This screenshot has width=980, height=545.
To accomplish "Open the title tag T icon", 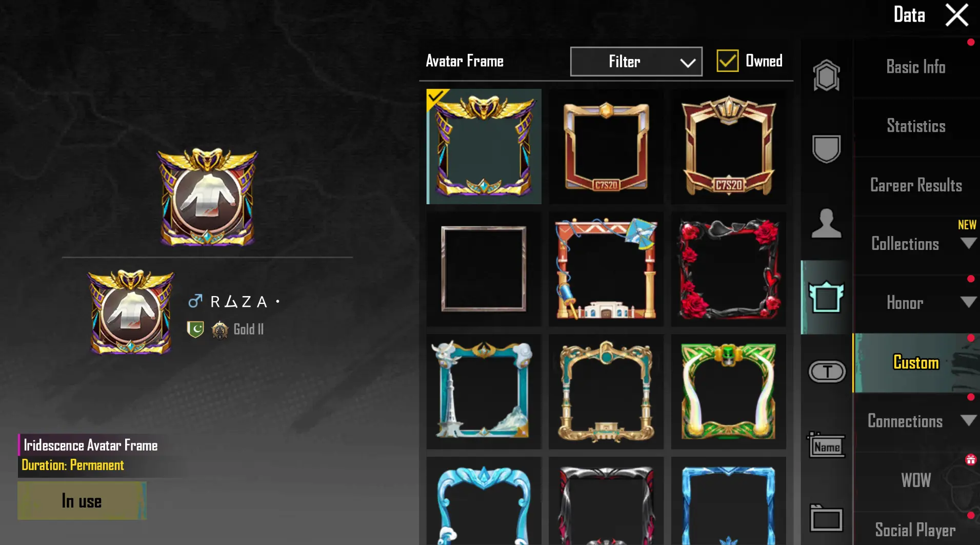I will click(x=827, y=372).
